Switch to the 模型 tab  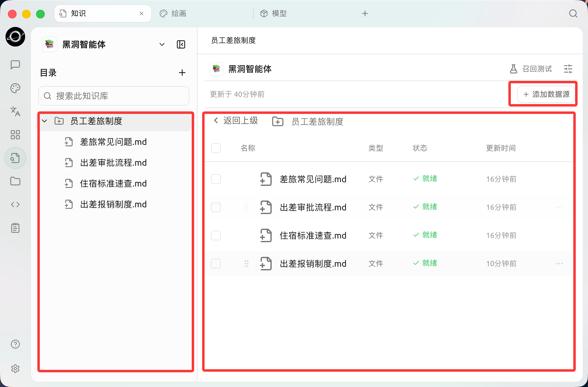[x=273, y=13]
